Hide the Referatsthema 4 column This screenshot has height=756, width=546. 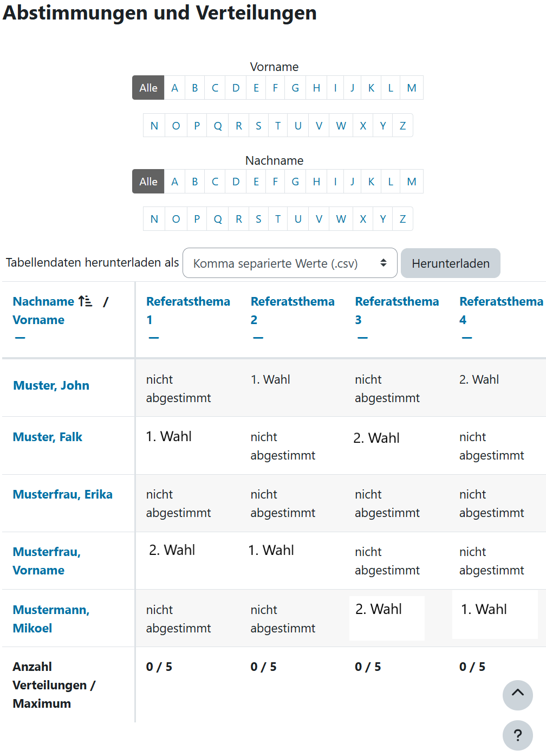coord(466,337)
